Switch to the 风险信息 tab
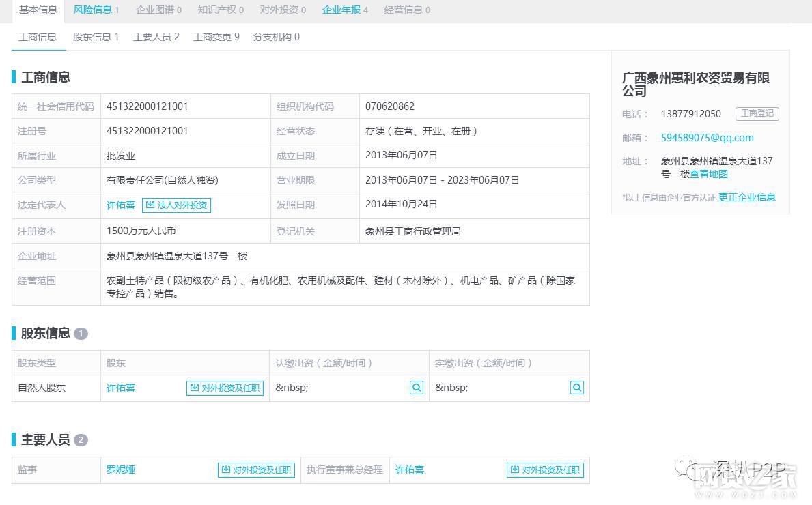The image size is (812, 505). [x=96, y=10]
